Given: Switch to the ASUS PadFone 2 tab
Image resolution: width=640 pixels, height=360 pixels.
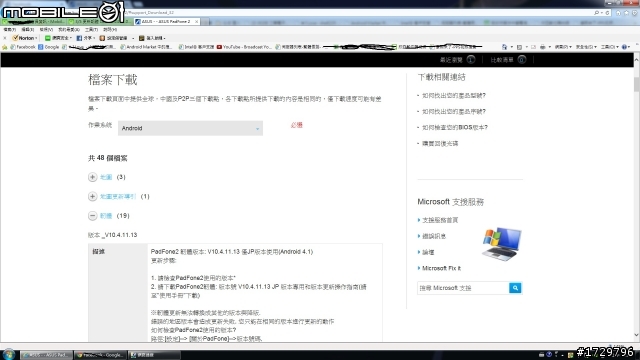Looking at the screenshot, I should pos(166,21).
